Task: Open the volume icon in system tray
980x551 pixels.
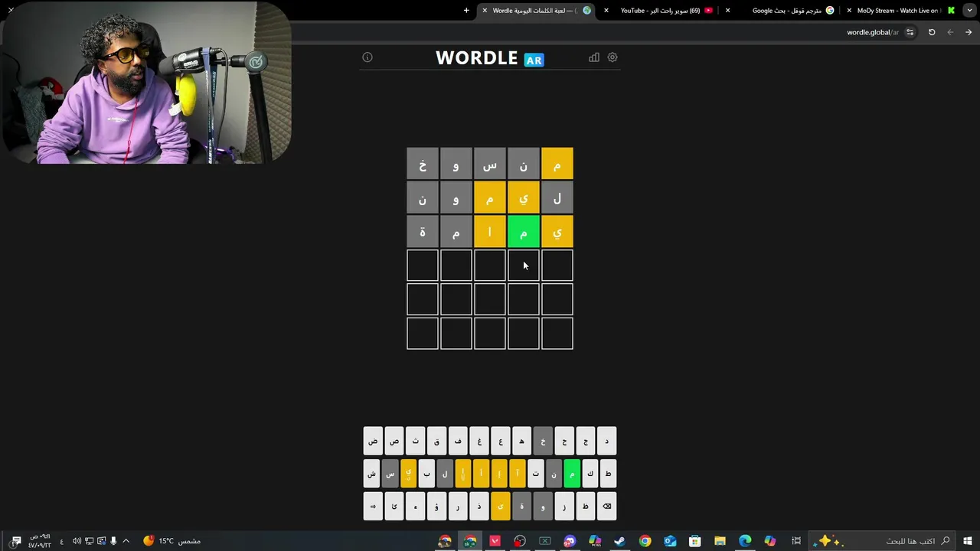Action: coord(77,541)
